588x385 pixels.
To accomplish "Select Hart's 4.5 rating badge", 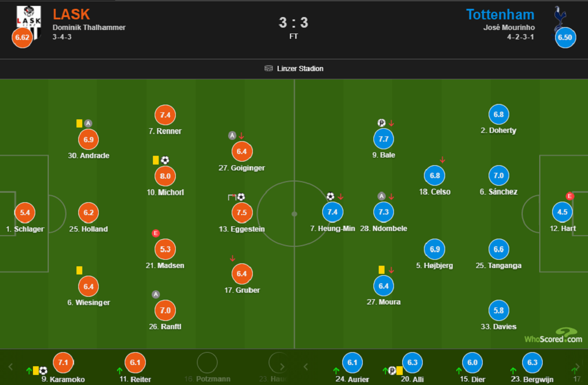I will [562, 212].
